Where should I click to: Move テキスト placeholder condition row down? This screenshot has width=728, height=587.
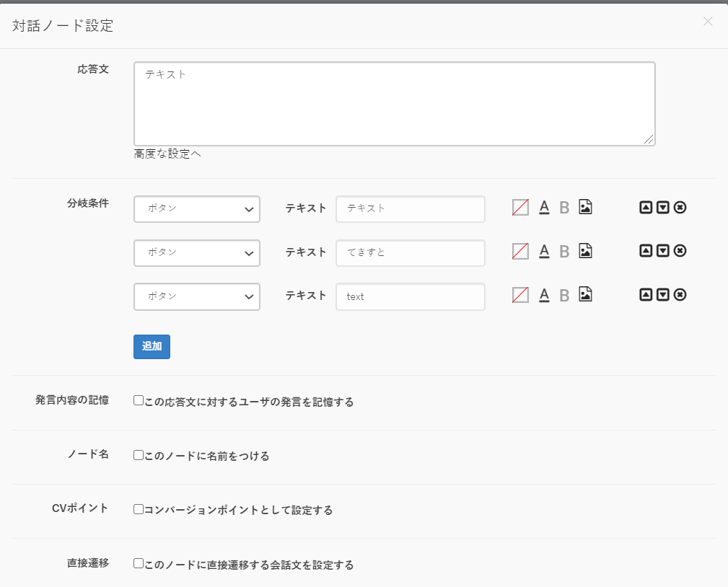[663, 208]
